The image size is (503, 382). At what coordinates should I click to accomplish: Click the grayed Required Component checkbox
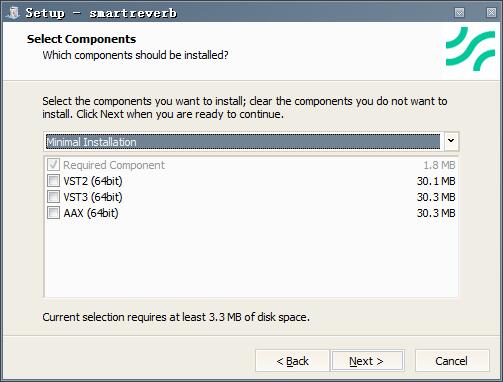click(x=53, y=165)
